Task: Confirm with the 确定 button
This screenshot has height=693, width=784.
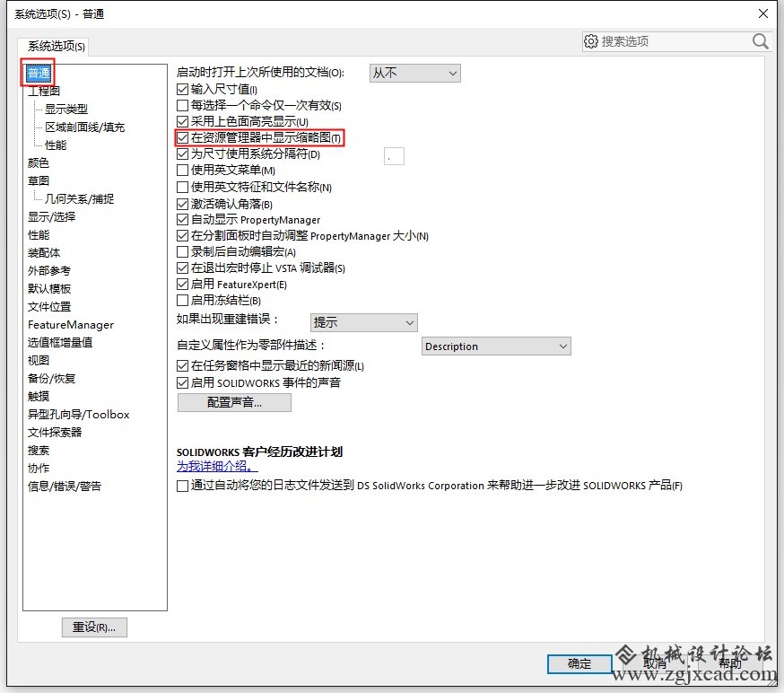Action: [x=579, y=664]
